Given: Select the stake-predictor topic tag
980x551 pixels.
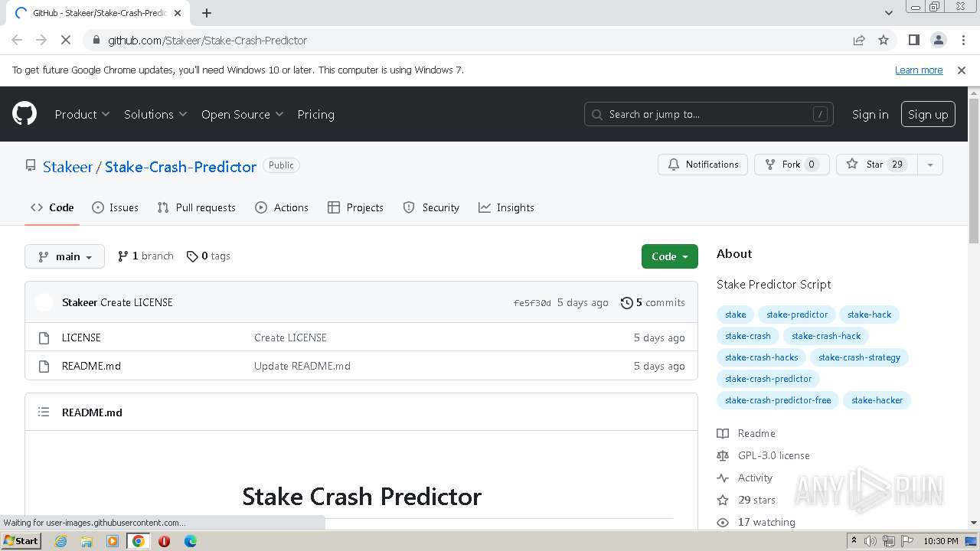Looking at the screenshot, I should coord(797,315).
